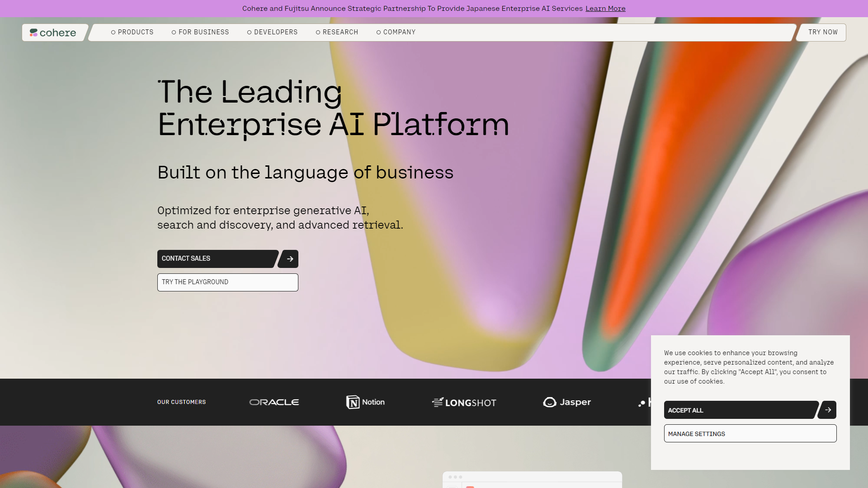The image size is (868, 488).
Task: Click the Cohere logo
Action: point(53,32)
